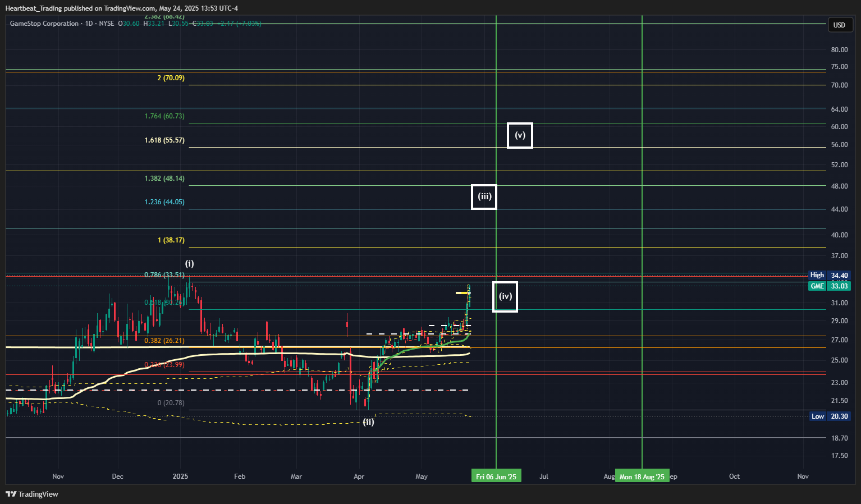Click the 17.50 price axis tick
The image size is (861, 504).
click(x=839, y=456)
